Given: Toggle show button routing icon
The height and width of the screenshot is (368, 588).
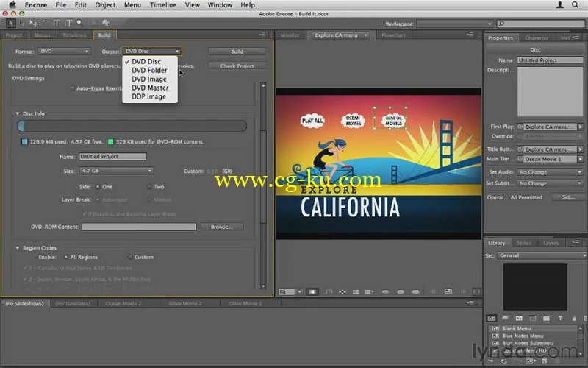Looking at the screenshot, I should pyautogui.click(x=342, y=291).
